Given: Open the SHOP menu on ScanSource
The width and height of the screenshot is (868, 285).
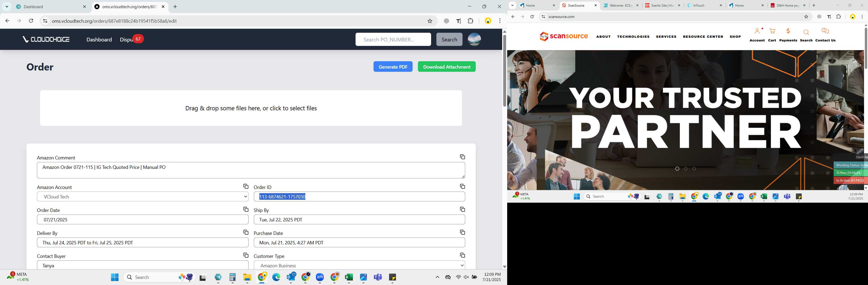Looking at the screenshot, I should (x=735, y=37).
